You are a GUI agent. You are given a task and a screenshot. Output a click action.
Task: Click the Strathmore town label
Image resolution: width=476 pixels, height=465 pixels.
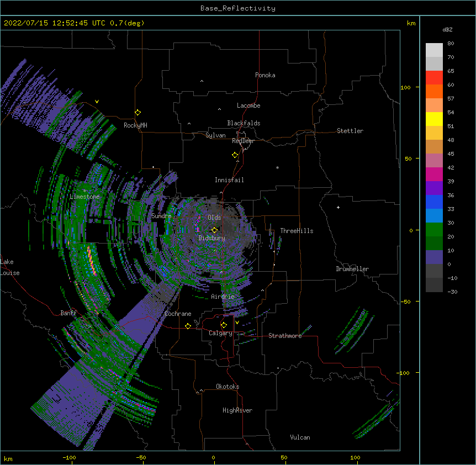[285, 336]
